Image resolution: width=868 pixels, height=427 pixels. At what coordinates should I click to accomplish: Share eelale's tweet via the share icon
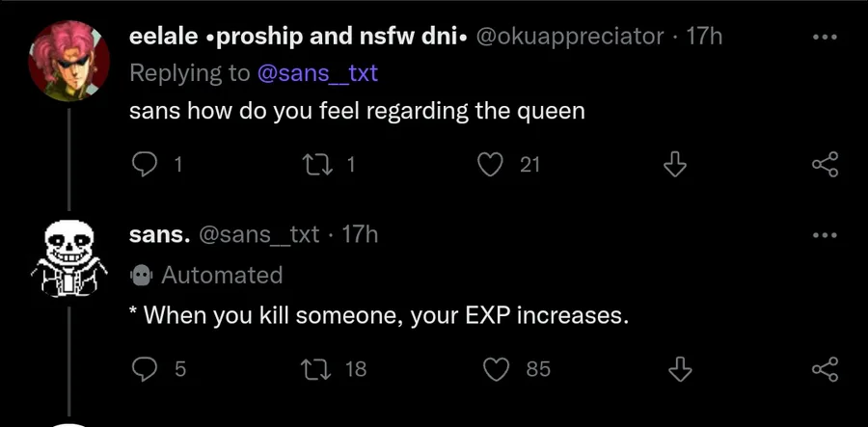click(826, 165)
